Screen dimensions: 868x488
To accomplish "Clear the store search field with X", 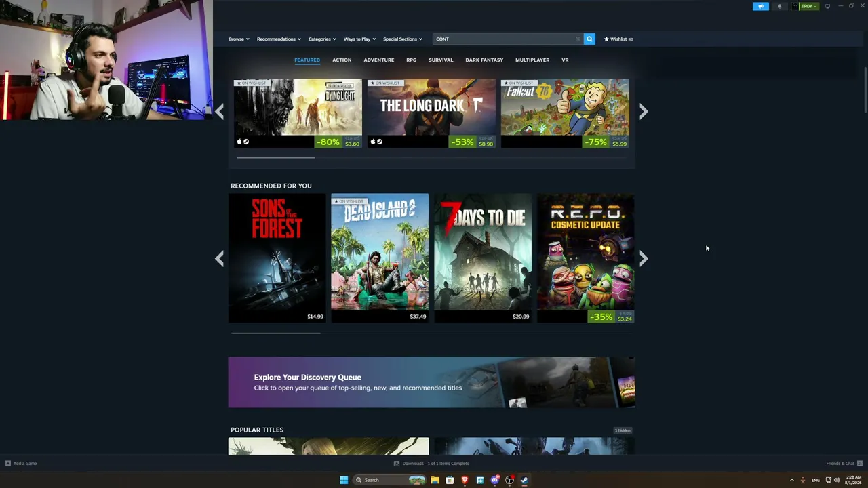I will (578, 39).
